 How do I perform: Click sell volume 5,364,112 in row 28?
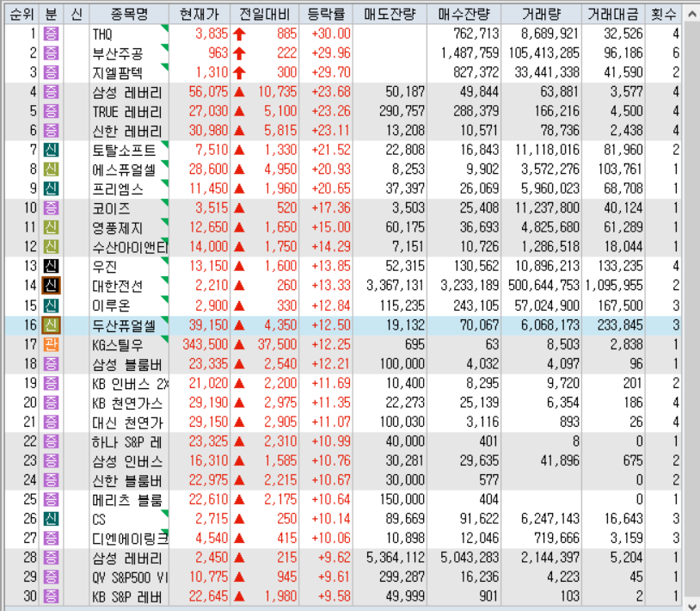tap(396, 558)
